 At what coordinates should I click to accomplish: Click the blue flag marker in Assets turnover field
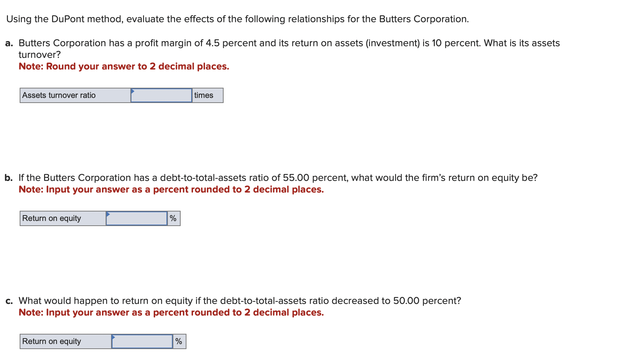coord(133,91)
